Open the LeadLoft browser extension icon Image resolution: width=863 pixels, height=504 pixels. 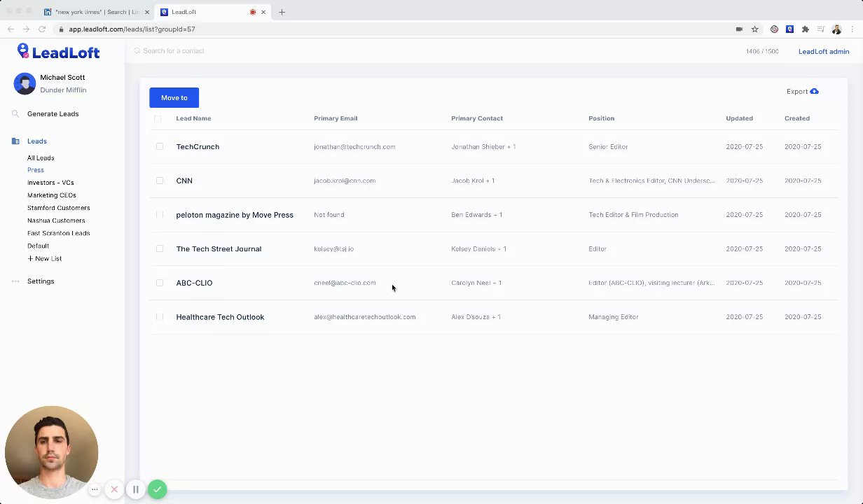pyautogui.click(x=789, y=29)
